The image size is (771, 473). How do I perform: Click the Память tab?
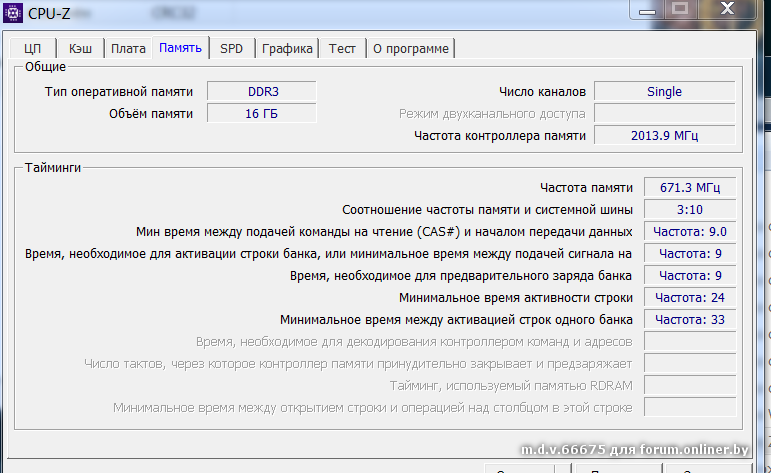tap(181, 47)
